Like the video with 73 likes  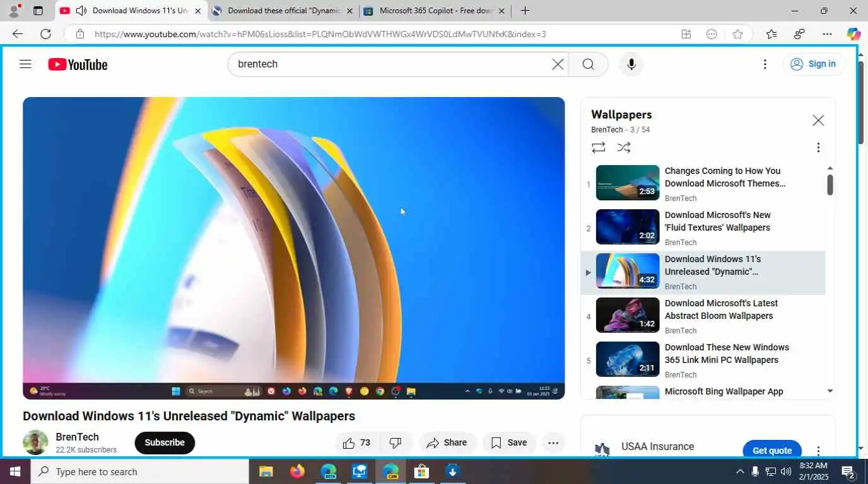[356, 442]
